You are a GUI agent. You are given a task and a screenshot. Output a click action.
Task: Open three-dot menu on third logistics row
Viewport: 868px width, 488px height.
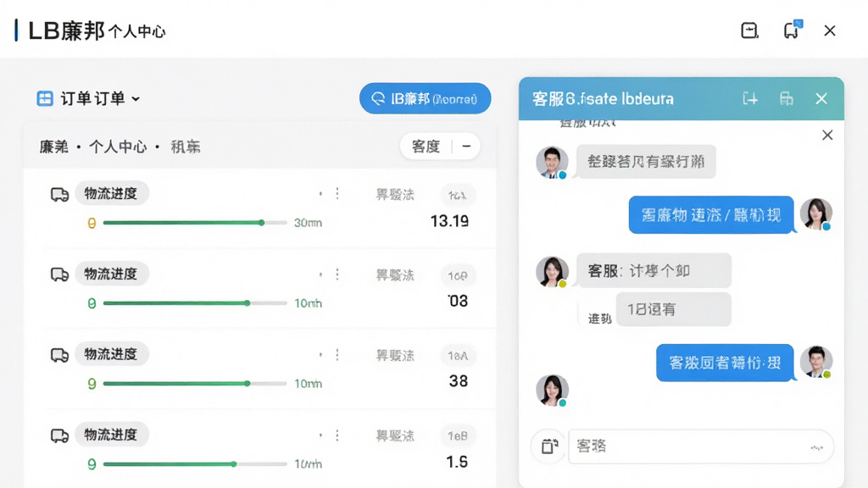pos(337,355)
